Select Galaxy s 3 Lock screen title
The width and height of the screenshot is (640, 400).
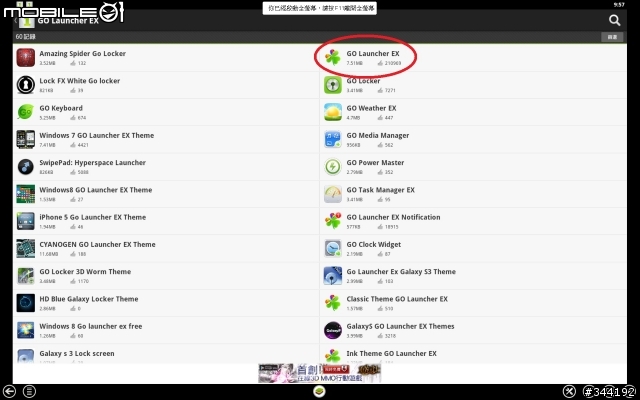click(x=77, y=353)
